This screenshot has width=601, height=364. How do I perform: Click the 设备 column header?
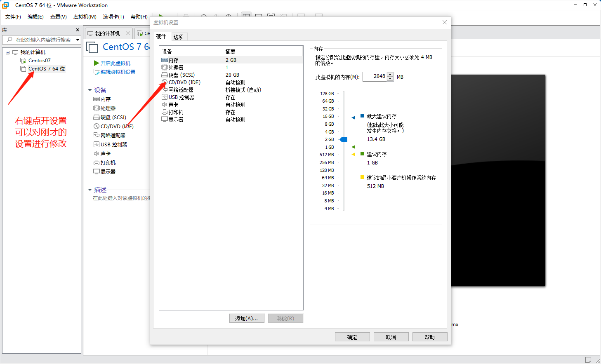tap(191, 52)
